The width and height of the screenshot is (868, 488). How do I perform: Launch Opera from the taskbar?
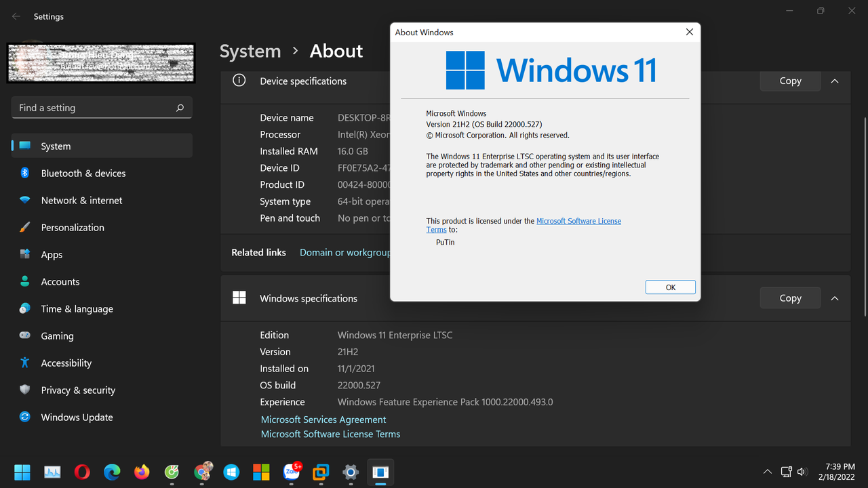point(82,472)
